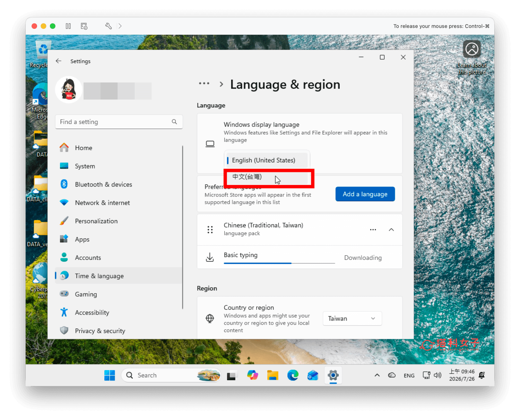Open Task View on taskbar
Image resolution: width=520 pixels, height=420 pixels.
(232, 375)
